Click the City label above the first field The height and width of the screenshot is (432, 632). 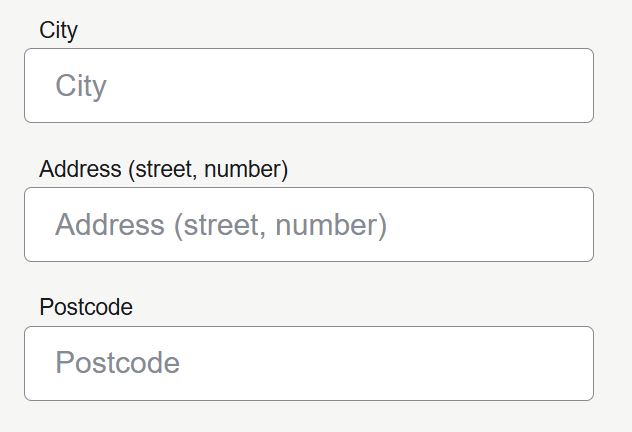[x=58, y=30]
